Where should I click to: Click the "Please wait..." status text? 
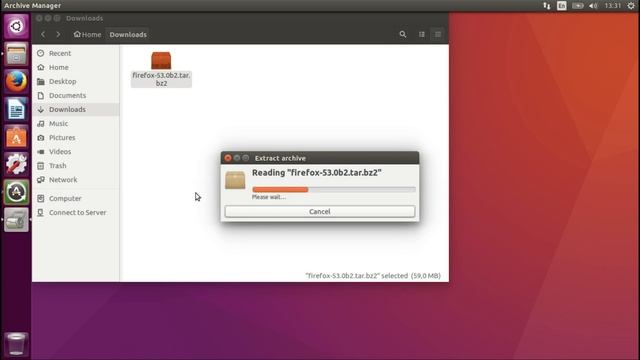269,197
